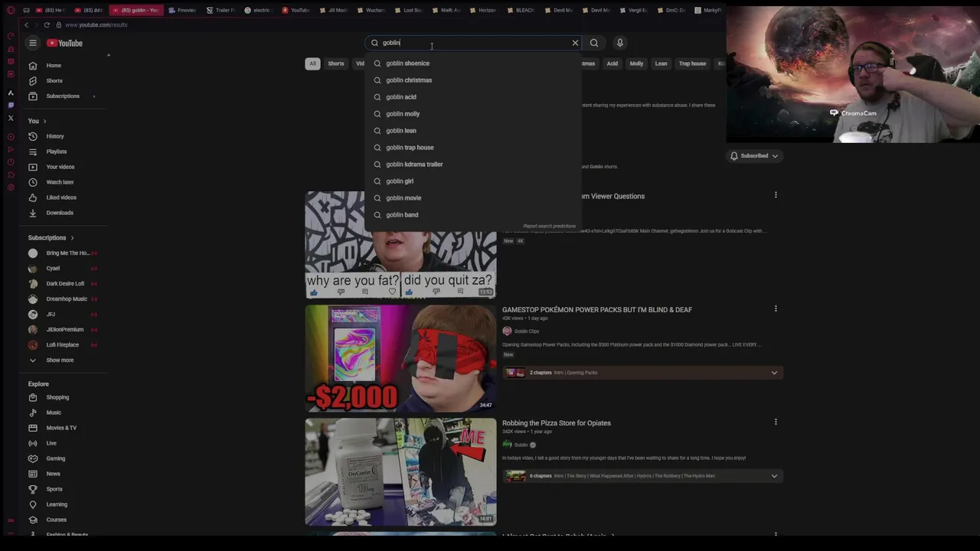
Task: Open 'Liked videos' in the sidebar
Action: tap(63, 197)
